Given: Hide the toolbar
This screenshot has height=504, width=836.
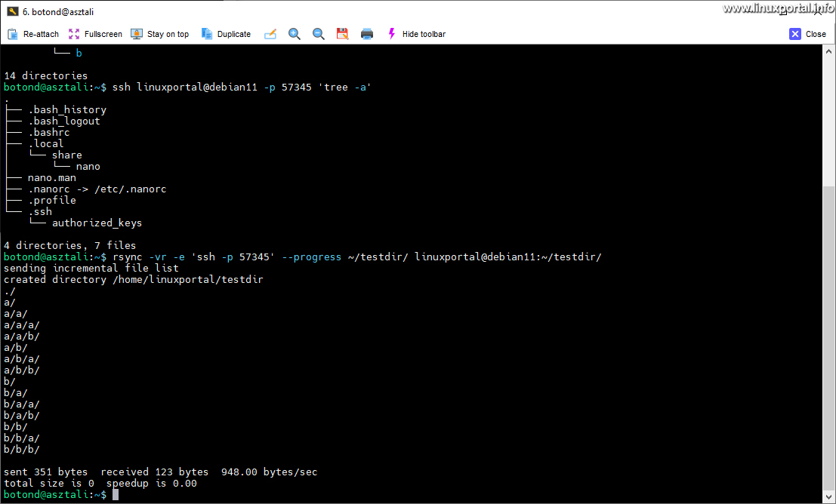Looking at the screenshot, I should [423, 33].
